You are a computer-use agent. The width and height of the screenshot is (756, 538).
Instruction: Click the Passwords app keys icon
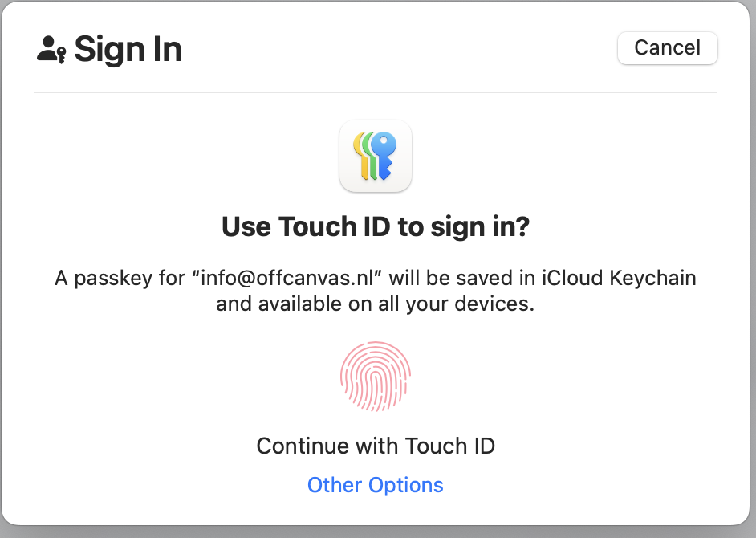pos(376,156)
